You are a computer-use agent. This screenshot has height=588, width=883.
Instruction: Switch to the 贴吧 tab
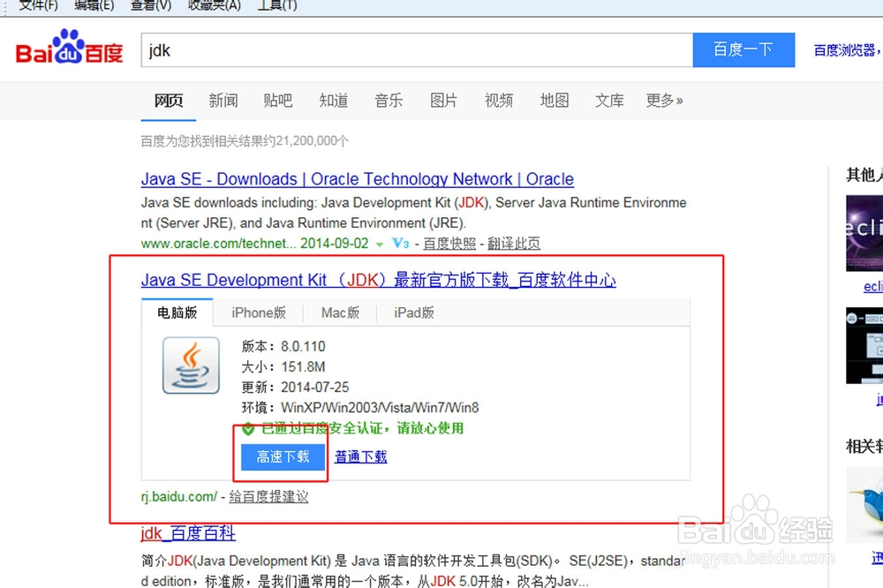pyautogui.click(x=277, y=101)
